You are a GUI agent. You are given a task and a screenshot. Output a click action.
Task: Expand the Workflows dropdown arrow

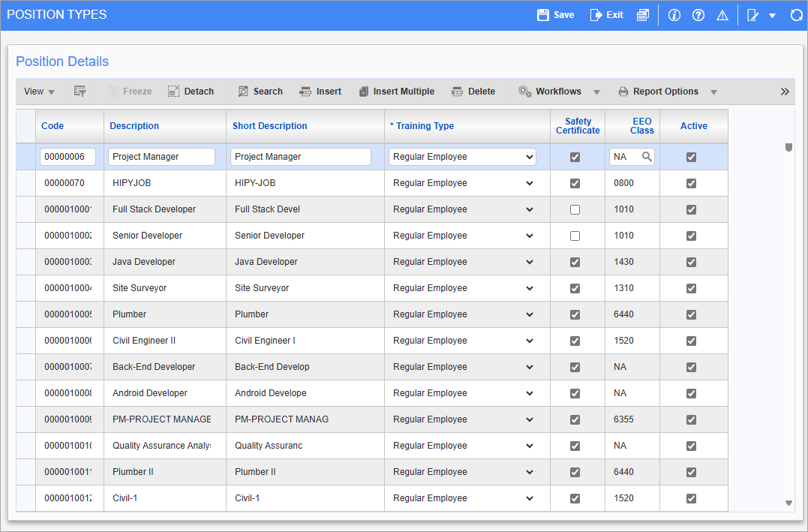(596, 92)
